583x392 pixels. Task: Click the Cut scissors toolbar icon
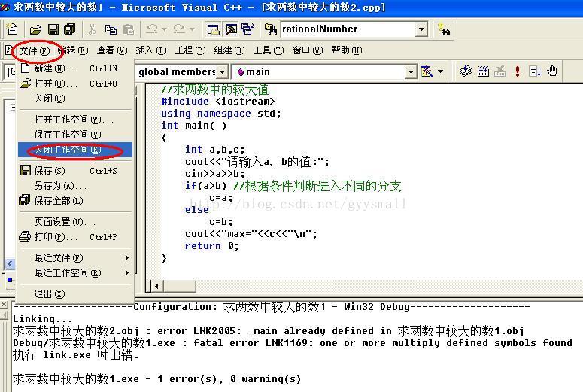(x=93, y=29)
